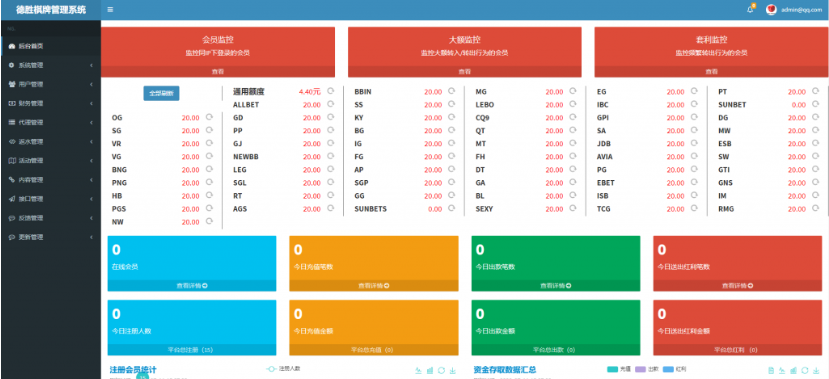Click the 注册会员统计 chart title
This screenshot has height=379, width=829.
click(x=133, y=369)
